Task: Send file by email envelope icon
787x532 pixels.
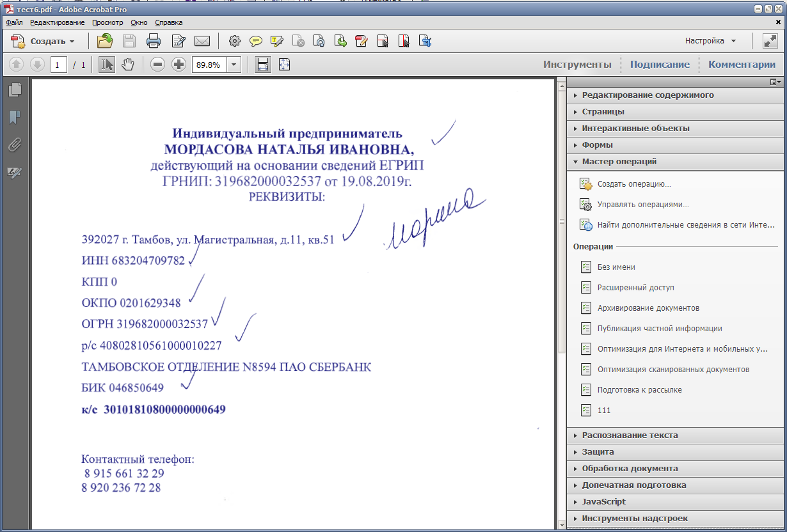Action: [202, 42]
